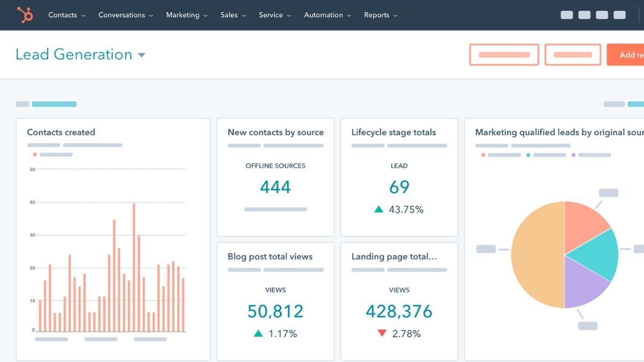Select the teal legend marker on the MQL chart
Viewport: 644px width, 362px height.
tap(529, 155)
